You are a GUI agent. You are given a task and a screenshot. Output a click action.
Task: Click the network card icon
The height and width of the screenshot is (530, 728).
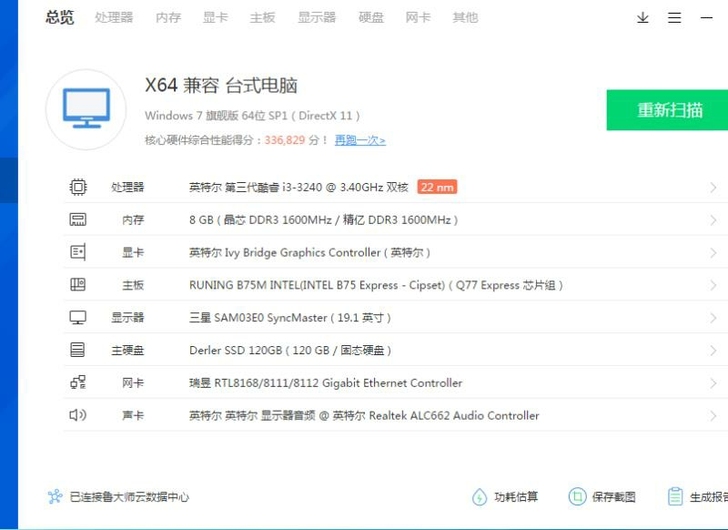click(78, 382)
